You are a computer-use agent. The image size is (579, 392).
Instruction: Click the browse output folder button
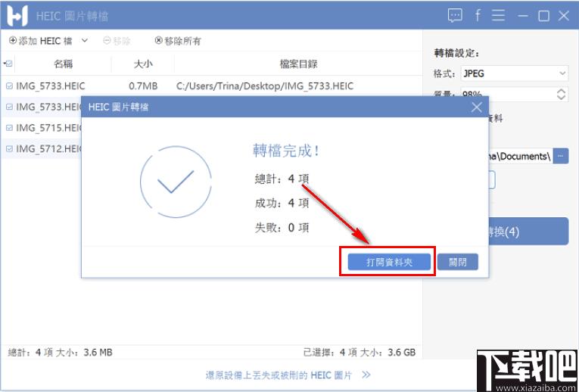pyautogui.click(x=561, y=156)
